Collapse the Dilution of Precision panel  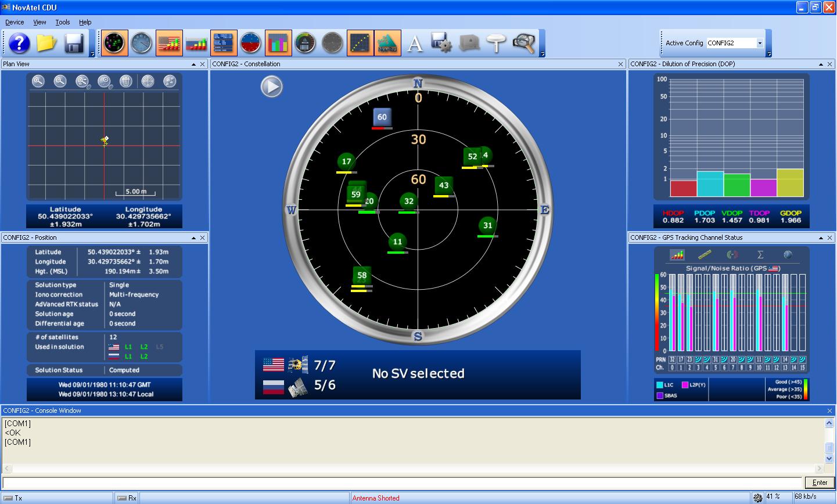tap(821, 64)
